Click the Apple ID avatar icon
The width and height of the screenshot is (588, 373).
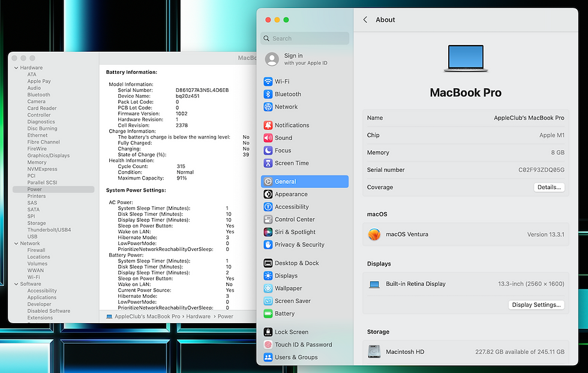(272, 59)
